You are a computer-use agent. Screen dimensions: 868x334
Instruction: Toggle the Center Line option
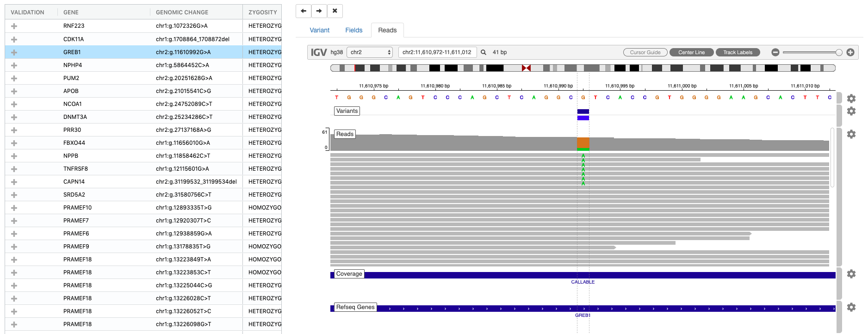691,52
